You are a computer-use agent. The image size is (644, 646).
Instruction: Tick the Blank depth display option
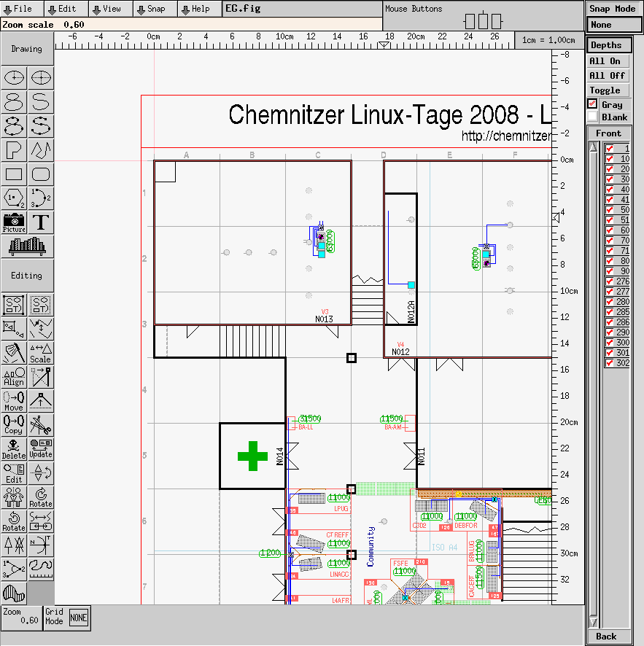pyautogui.click(x=592, y=117)
